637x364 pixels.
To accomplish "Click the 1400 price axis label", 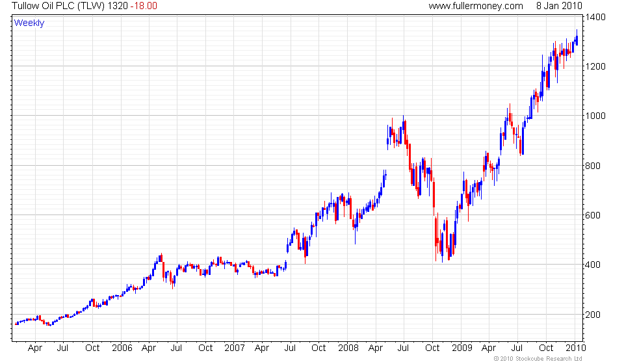I will (x=595, y=17).
